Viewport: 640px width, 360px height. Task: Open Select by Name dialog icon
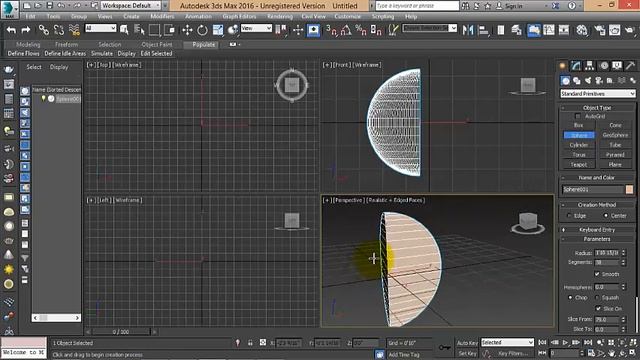tap(139, 30)
